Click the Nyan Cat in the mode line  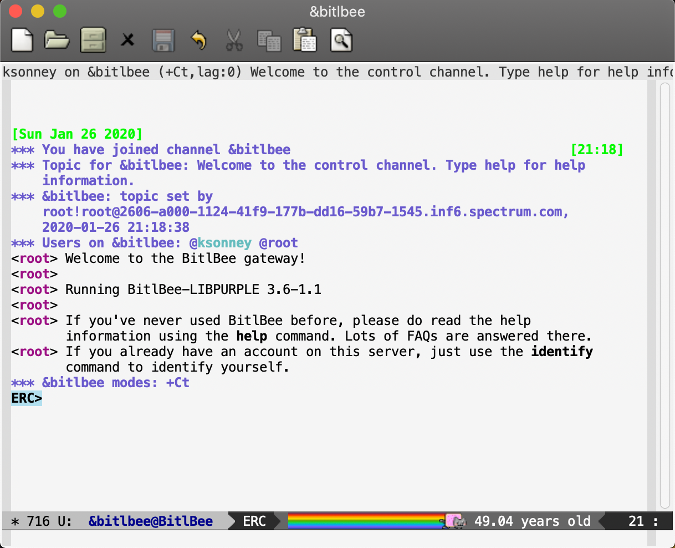[x=456, y=521]
